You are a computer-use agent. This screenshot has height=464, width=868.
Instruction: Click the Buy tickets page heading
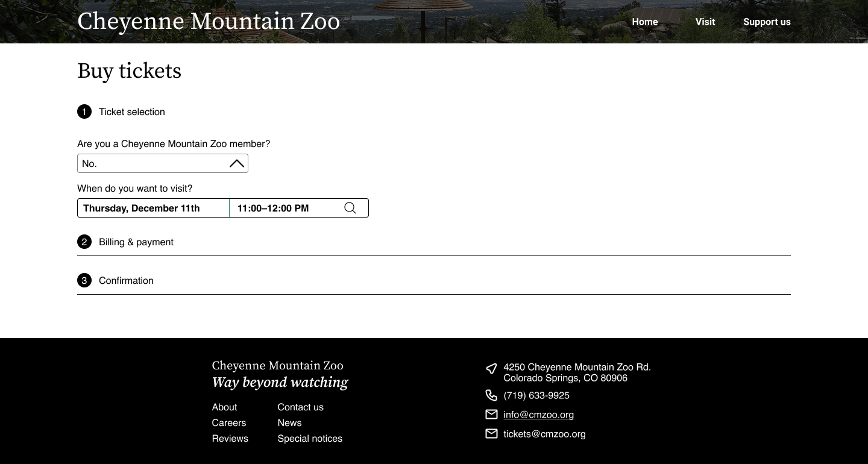click(x=129, y=71)
